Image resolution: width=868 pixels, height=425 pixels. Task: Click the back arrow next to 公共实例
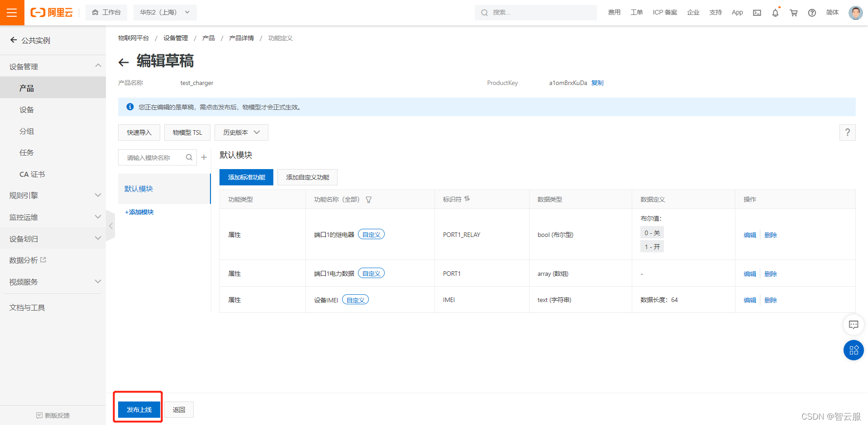point(14,40)
